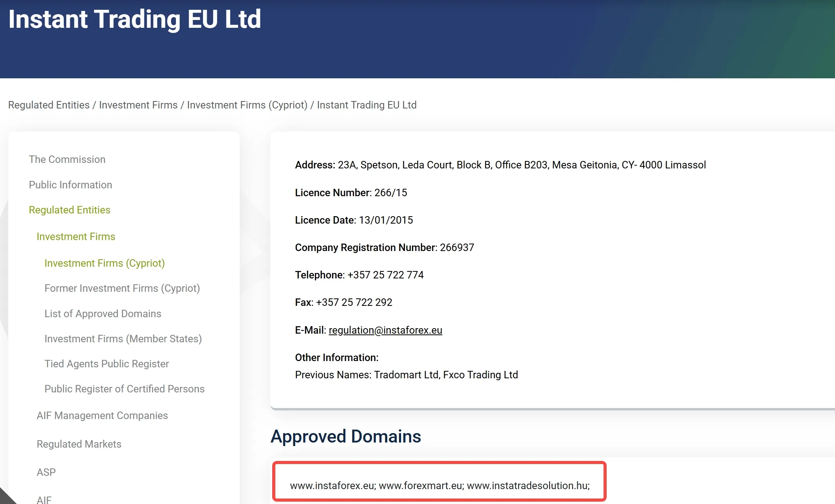Click Other Information label
Image resolution: width=835 pixels, height=504 pixels.
click(337, 358)
